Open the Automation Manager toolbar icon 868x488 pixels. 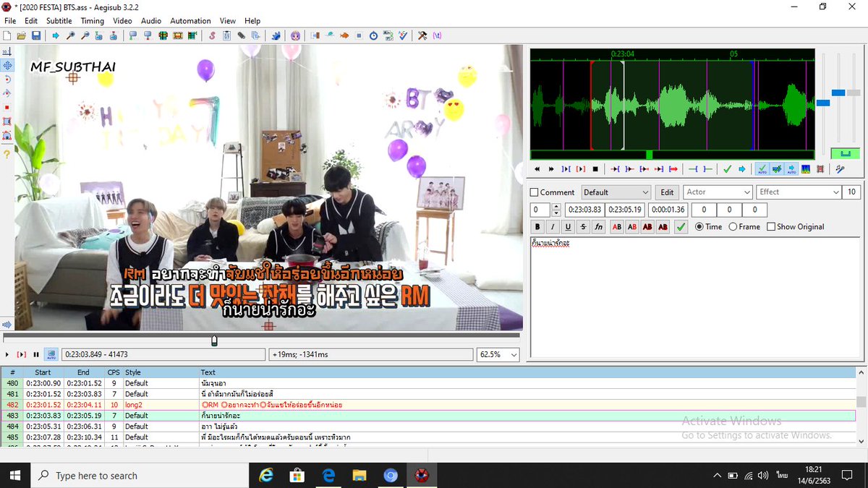coord(276,35)
